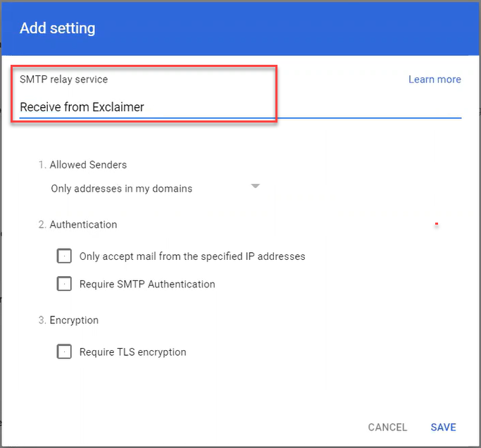Select the "1. Allowed Senders" heading
481x448 pixels.
click(x=82, y=165)
